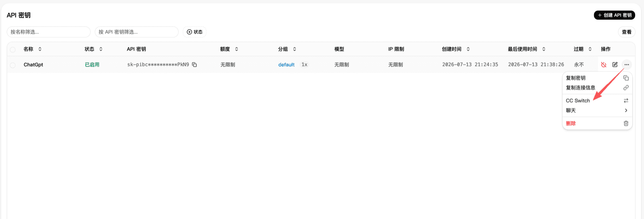Screen dimensions: 644x219
Task: Click the ChatGpt name cell
Action: pyautogui.click(x=33, y=65)
